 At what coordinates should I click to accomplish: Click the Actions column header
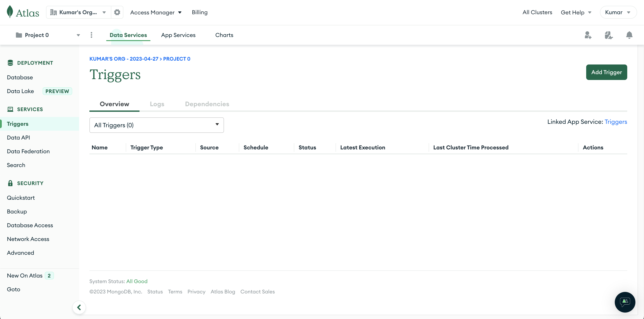tap(593, 147)
